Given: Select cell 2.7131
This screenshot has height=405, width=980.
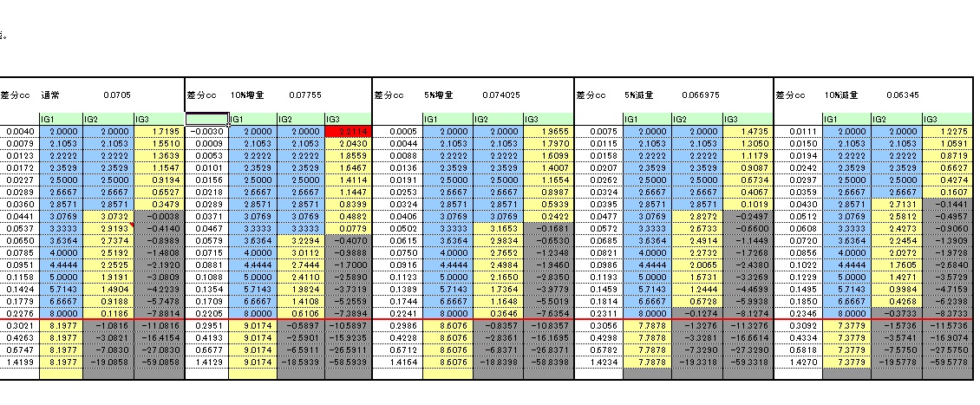Looking at the screenshot, I should point(897,205).
